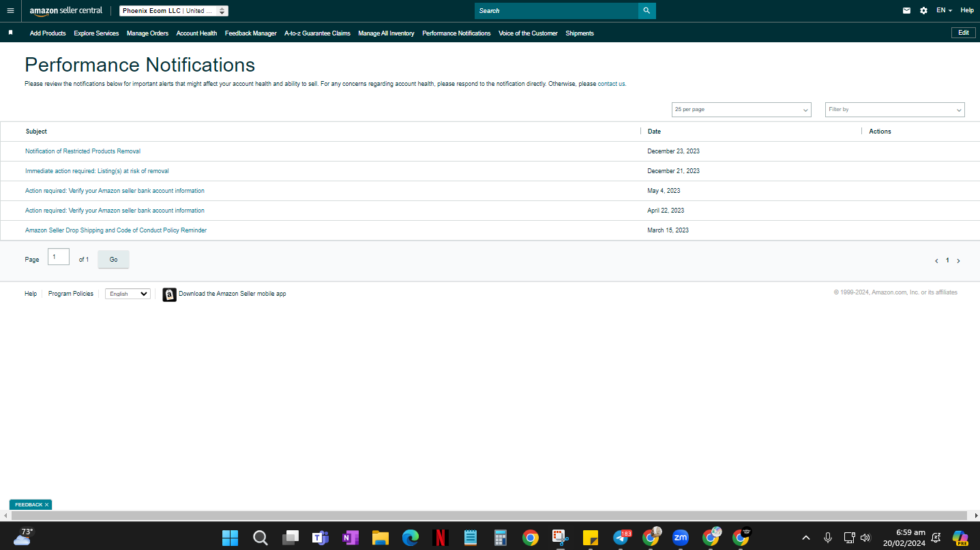980x550 pixels.
Task: Open the EN language dropdown
Action: (x=944, y=11)
